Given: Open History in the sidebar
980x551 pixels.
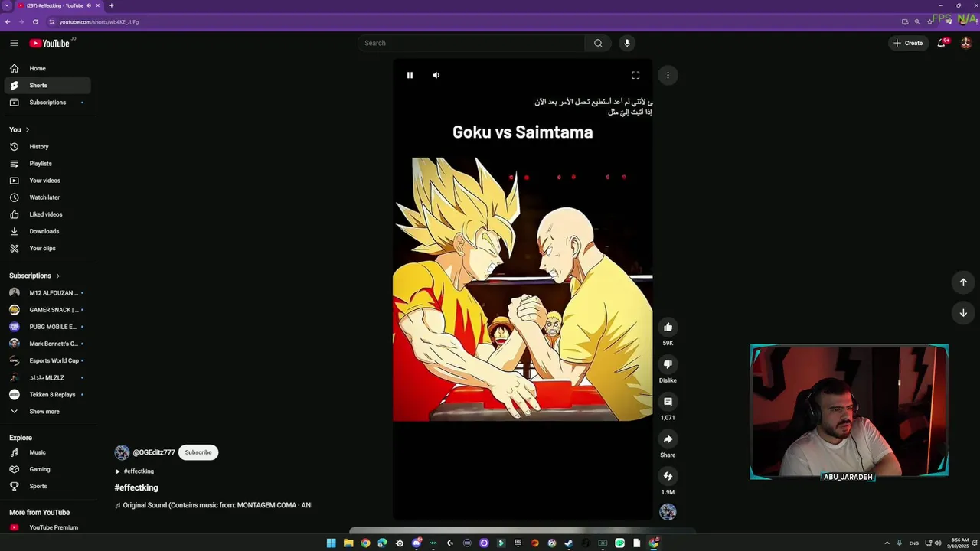Looking at the screenshot, I should pyautogui.click(x=47, y=147).
